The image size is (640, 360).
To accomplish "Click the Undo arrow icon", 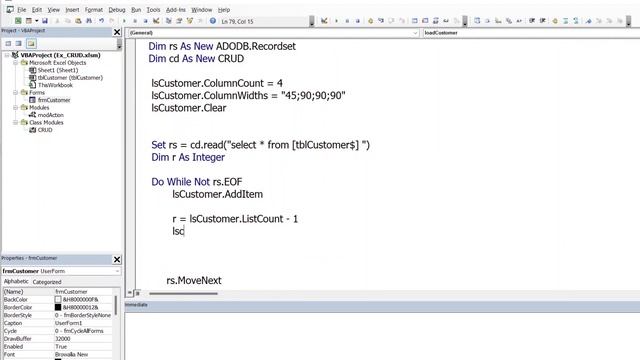I will pyautogui.click(x=101, y=21).
